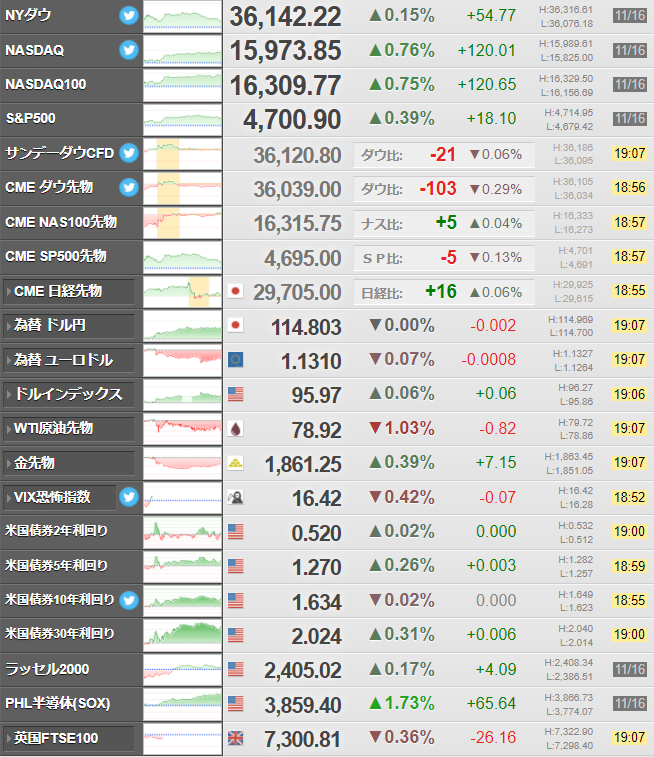This screenshot has height=757, width=654.
Task: Click the Twitter icon beside NYダウ
Action: tap(129, 15)
